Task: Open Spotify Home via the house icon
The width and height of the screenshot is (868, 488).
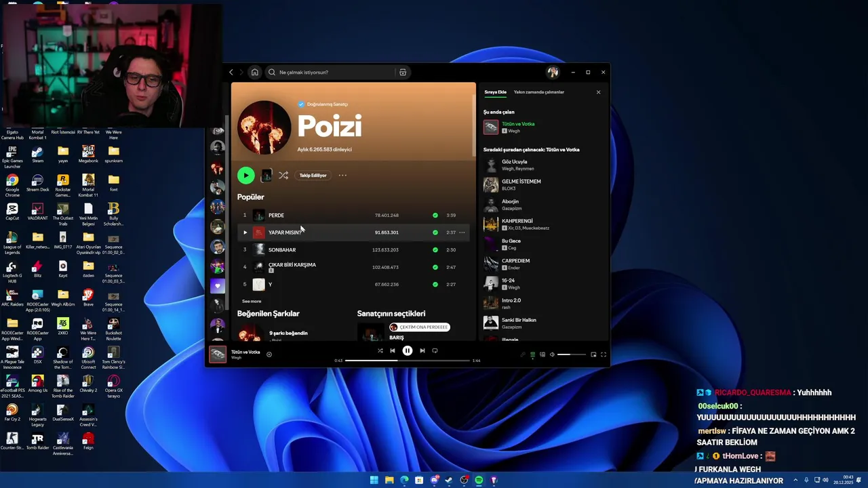Action: click(x=254, y=72)
